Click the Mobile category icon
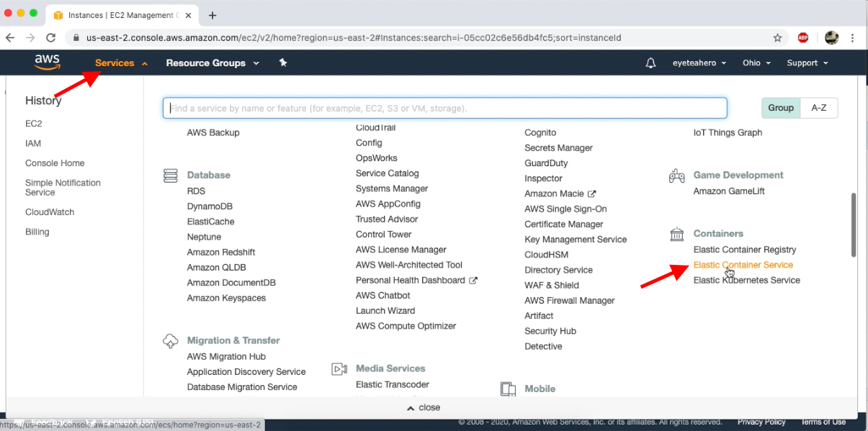The height and width of the screenshot is (431, 868). pyautogui.click(x=508, y=389)
